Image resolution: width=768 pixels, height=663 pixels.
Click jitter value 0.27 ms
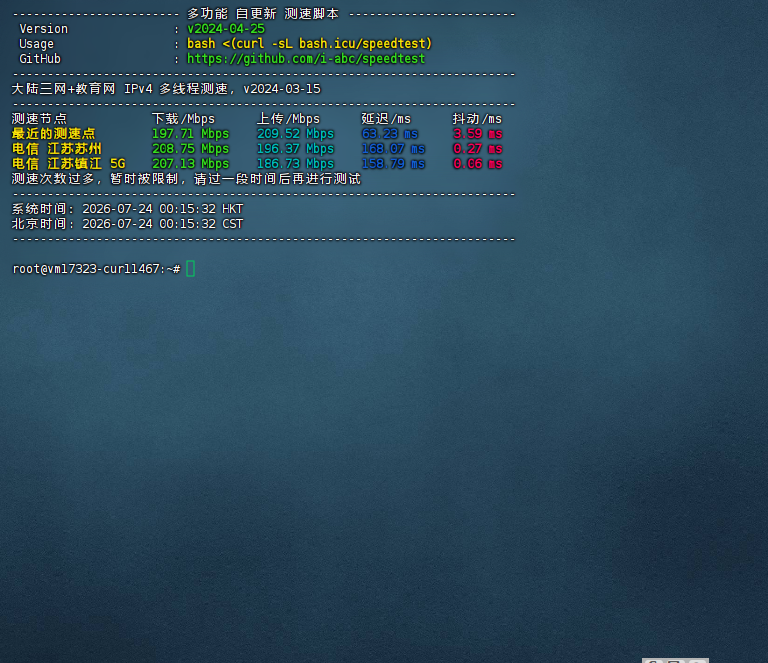tap(478, 148)
